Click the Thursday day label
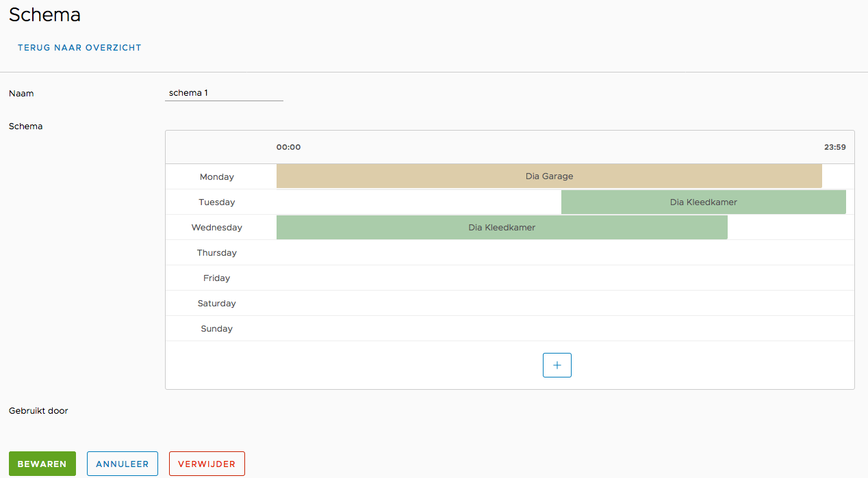868x478 pixels. click(217, 253)
